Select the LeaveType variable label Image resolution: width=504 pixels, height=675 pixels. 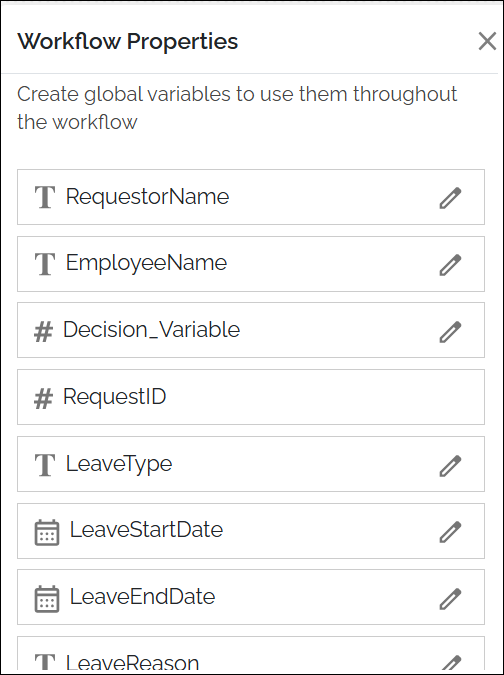[x=119, y=464]
